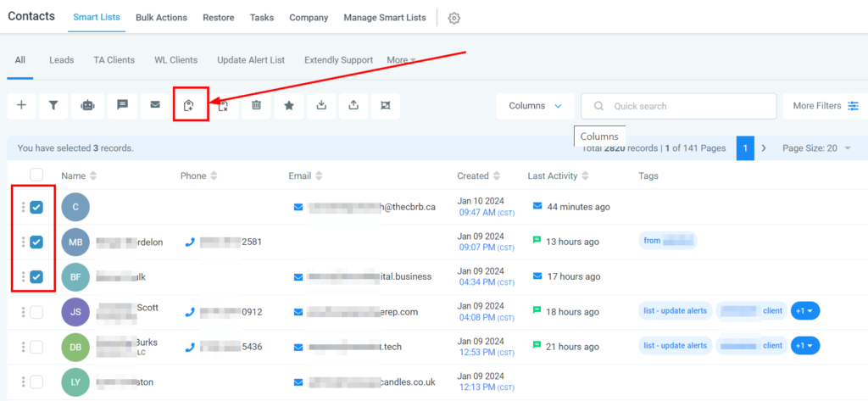Check the checkbox for contact LY
The image size is (868, 401).
click(36, 382)
